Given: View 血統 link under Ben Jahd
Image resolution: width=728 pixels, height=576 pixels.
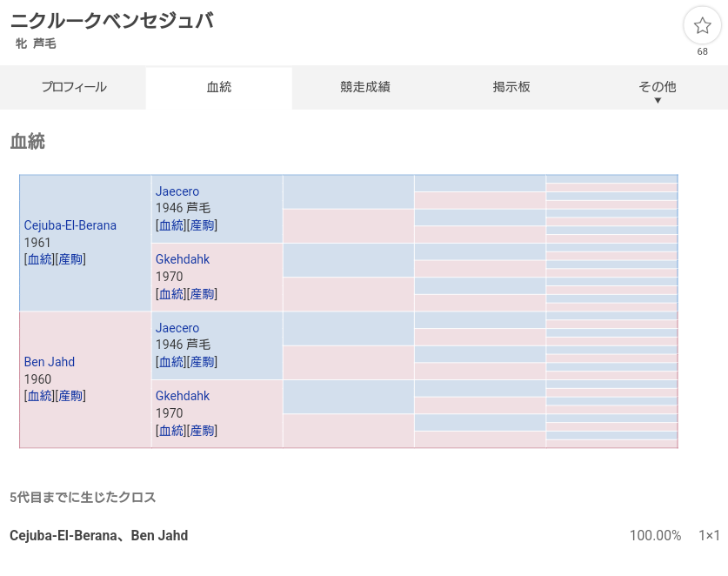Looking at the screenshot, I should [40, 396].
